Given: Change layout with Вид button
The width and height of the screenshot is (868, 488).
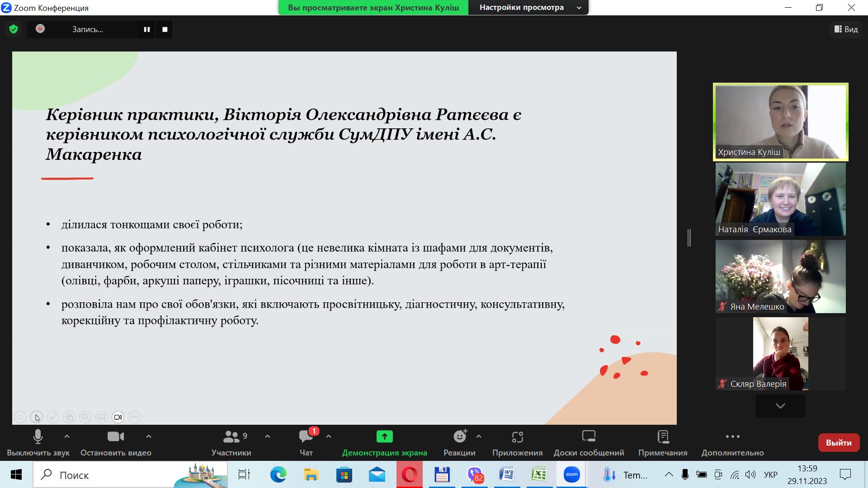Looking at the screenshot, I should (846, 29).
